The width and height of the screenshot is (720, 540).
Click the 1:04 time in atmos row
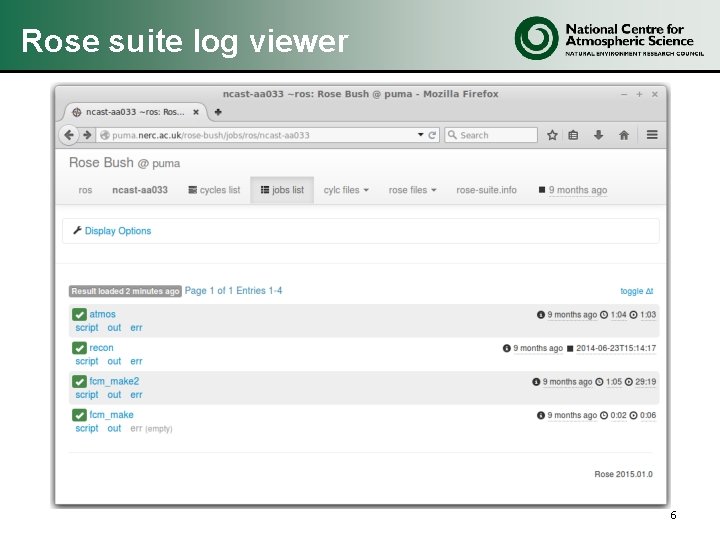(x=619, y=315)
